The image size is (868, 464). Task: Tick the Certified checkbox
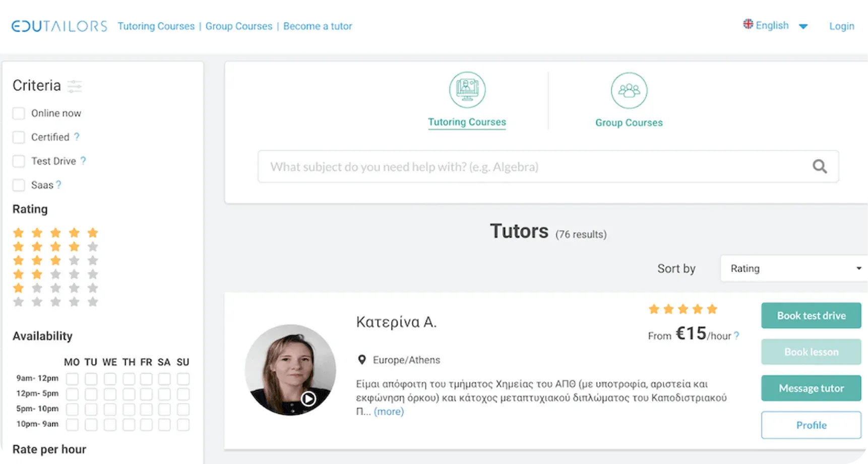coord(19,137)
